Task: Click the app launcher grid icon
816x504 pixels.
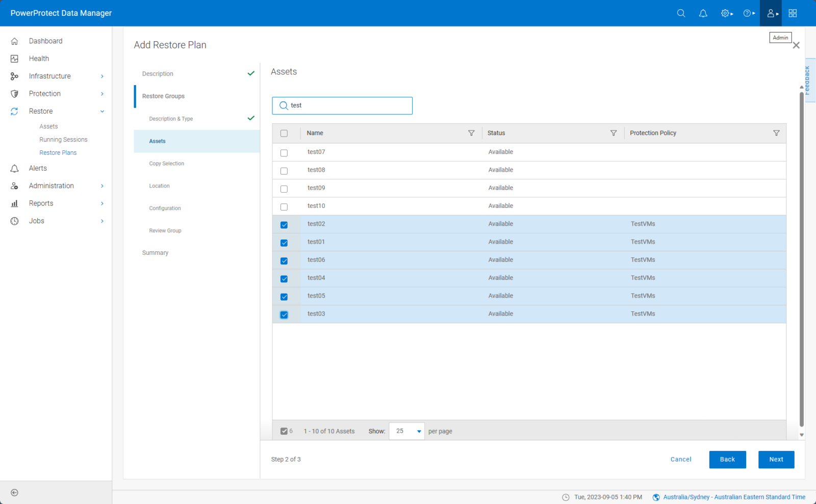Action: pos(792,13)
